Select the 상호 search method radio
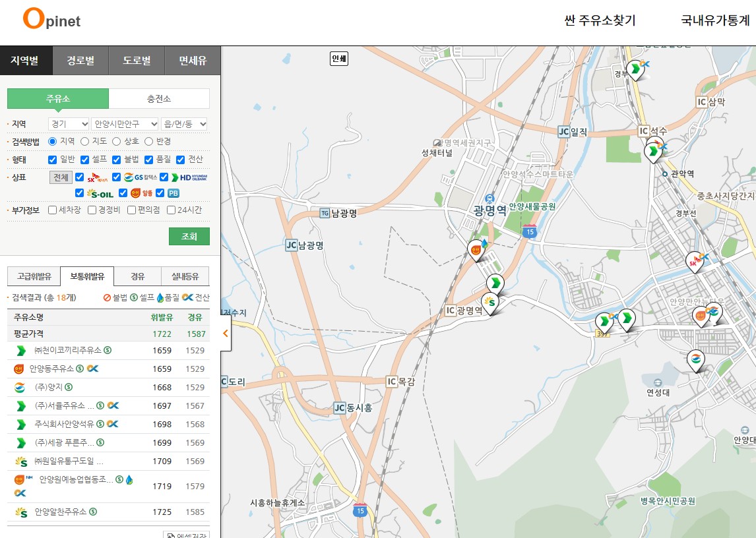The width and height of the screenshot is (756, 538). (x=116, y=141)
